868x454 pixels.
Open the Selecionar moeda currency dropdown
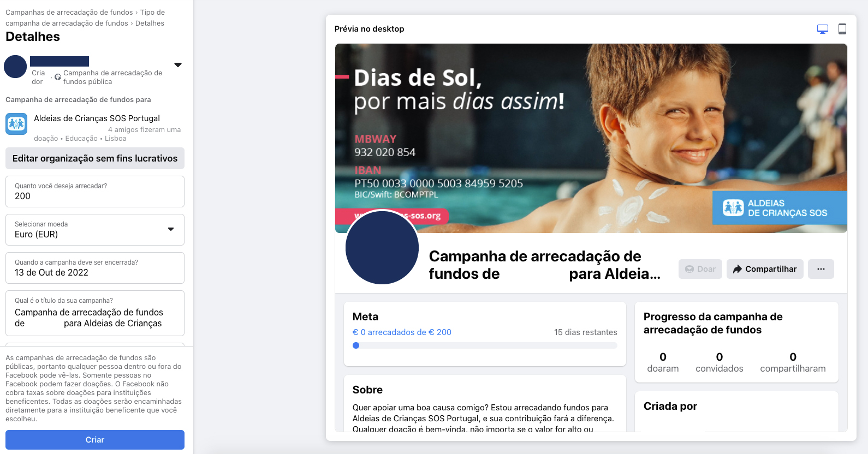[x=95, y=230]
